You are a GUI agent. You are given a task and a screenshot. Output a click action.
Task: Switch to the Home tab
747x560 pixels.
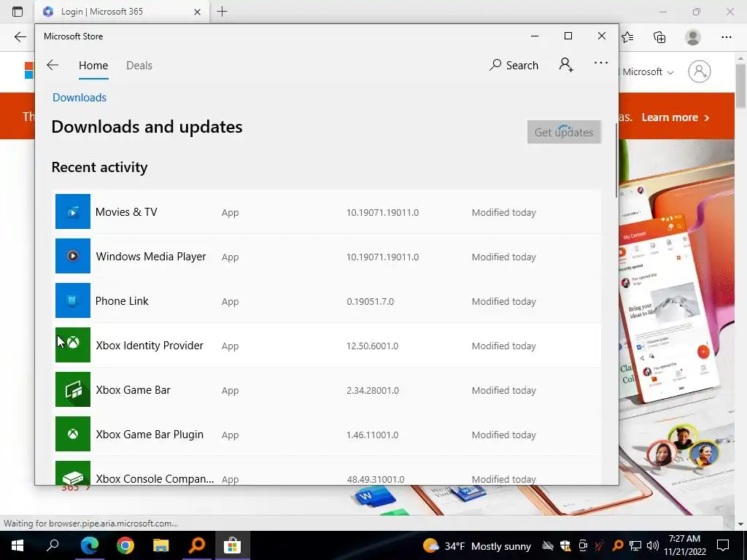click(93, 65)
